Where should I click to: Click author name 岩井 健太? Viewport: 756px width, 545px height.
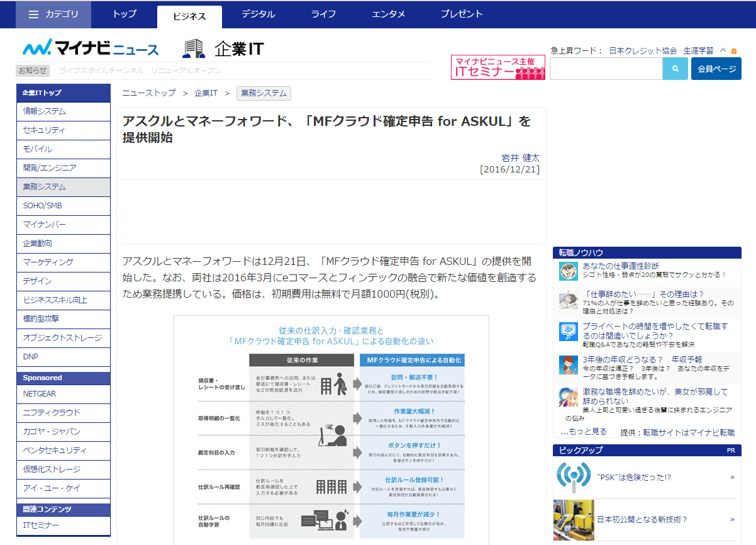click(520, 158)
